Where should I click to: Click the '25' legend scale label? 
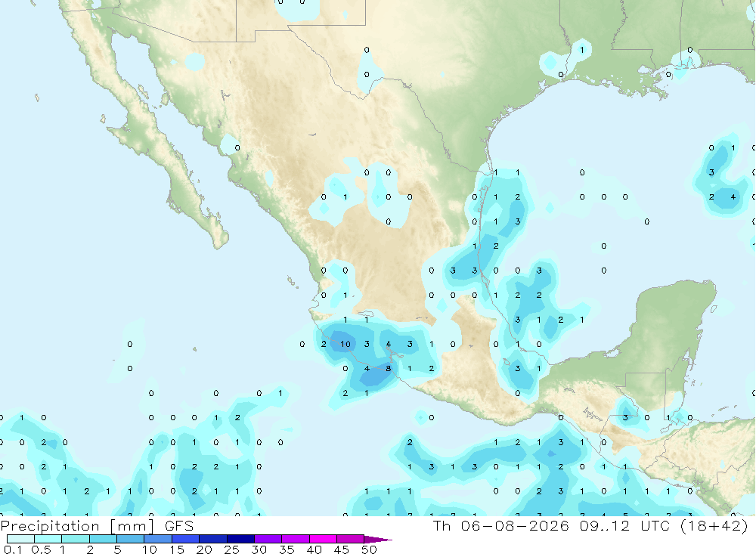click(x=231, y=549)
